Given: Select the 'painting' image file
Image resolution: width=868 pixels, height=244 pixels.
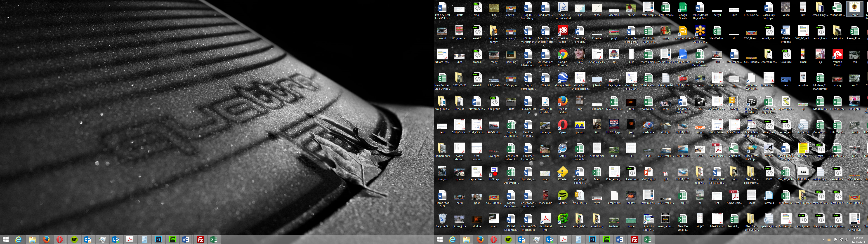Looking at the screenshot, I should coord(511,56).
